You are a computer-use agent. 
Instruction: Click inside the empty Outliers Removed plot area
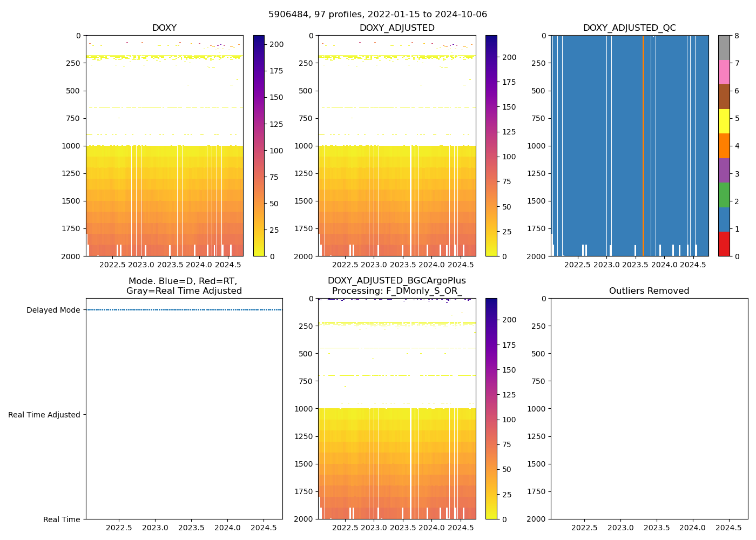click(649, 408)
